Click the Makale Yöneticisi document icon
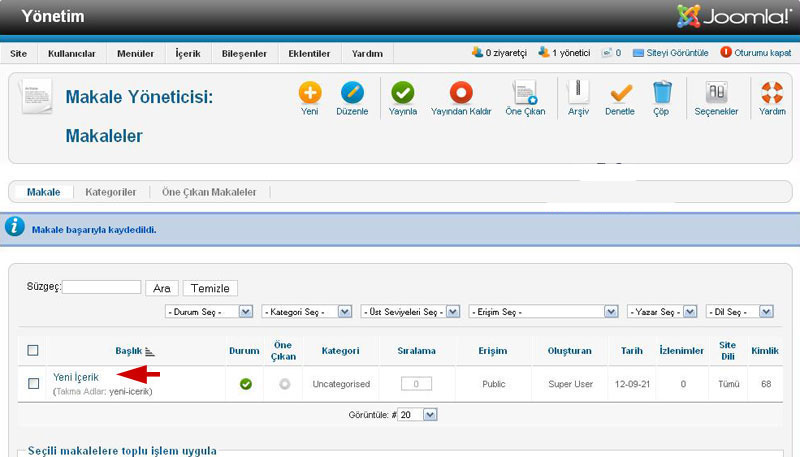 [36, 95]
